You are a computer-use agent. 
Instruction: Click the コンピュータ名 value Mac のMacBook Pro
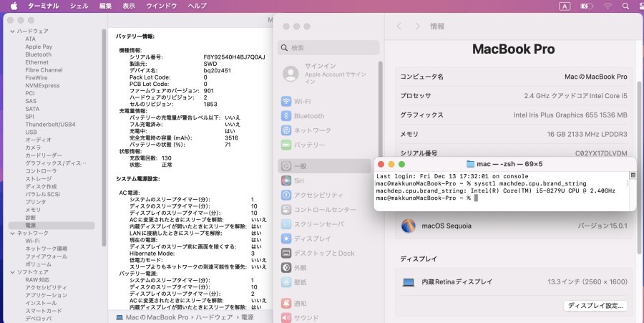[595, 77]
